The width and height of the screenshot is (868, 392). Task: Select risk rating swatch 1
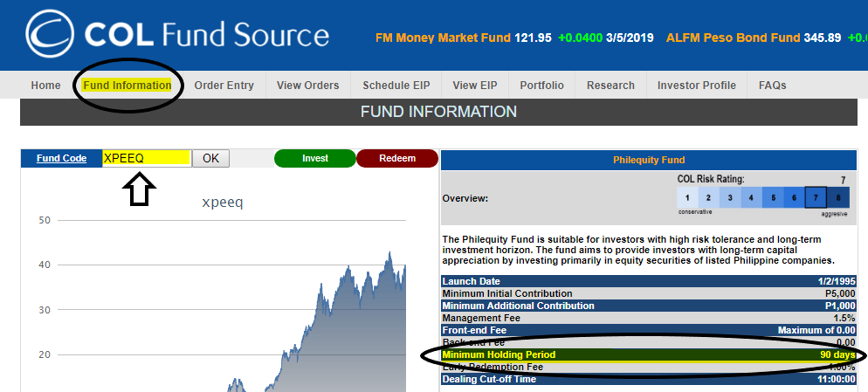pyautogui.click(x=687, y=197)
